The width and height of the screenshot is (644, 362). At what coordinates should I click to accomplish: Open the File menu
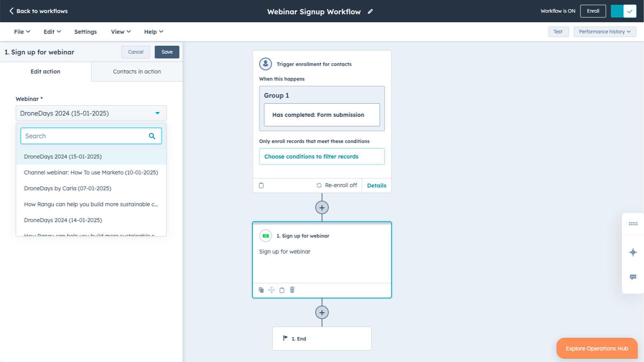coord(22,32)
